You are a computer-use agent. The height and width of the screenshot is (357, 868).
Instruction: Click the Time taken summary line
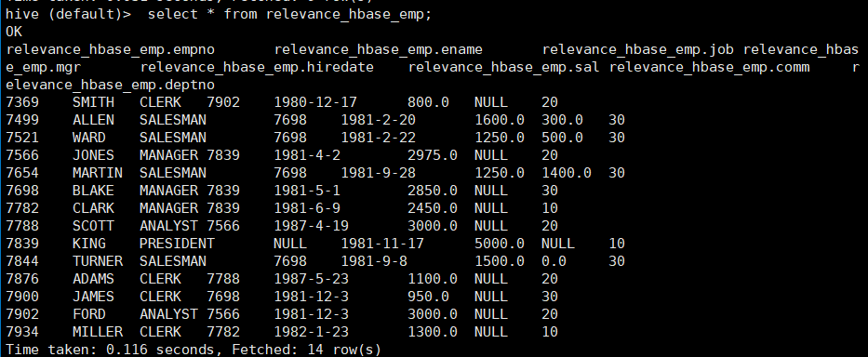(194, 350)
